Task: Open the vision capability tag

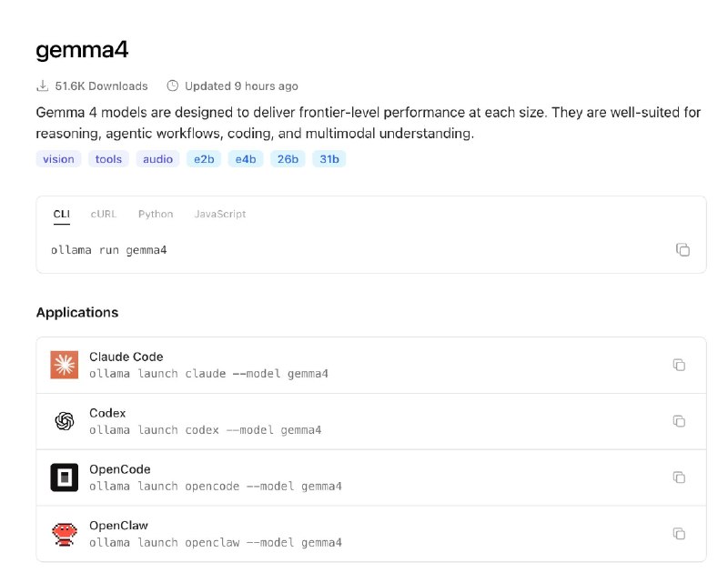Action: tap(57, 158)
